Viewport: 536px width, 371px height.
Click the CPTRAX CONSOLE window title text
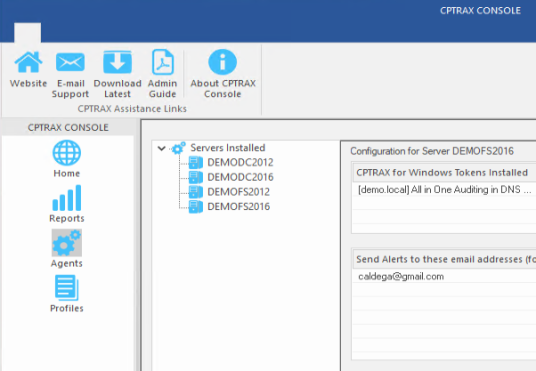pos(480,11)
